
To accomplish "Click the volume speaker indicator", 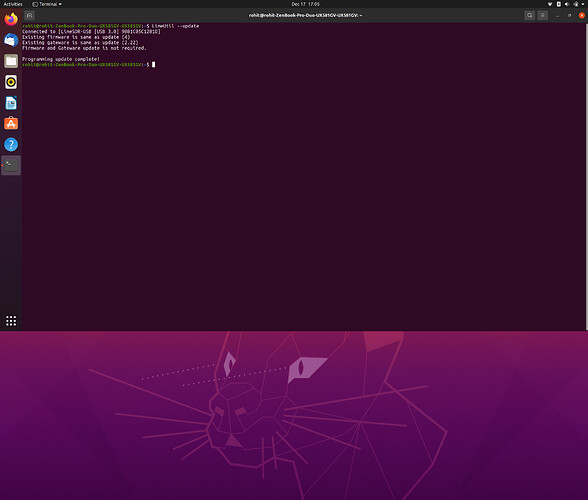I will pos(567,4).
